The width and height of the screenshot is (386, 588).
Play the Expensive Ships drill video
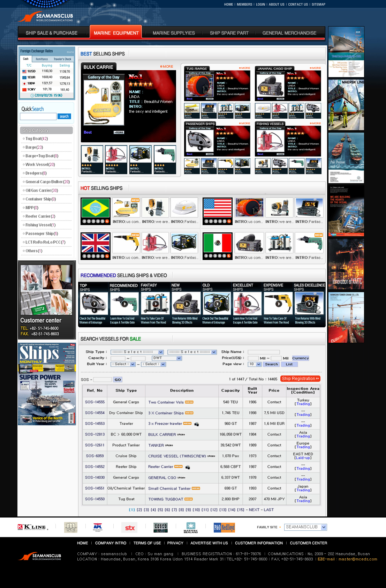(x=278, y=304)
